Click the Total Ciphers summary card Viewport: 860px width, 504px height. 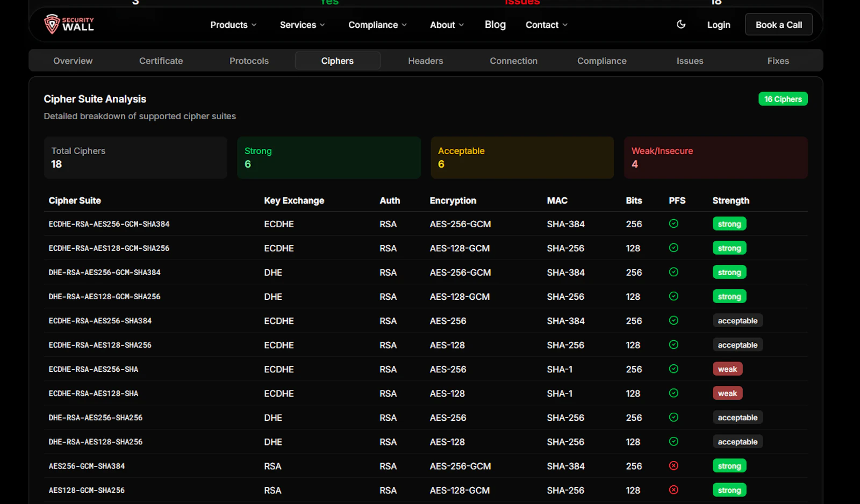[135, 157]
